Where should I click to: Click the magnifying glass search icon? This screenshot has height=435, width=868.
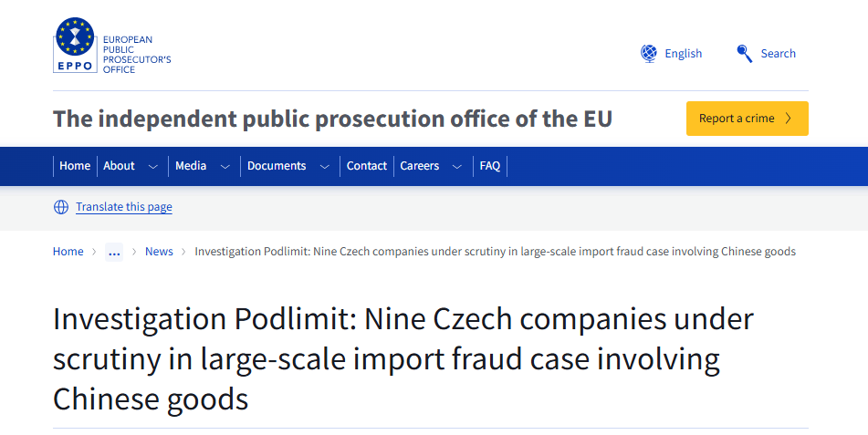[x=745, y=54]
